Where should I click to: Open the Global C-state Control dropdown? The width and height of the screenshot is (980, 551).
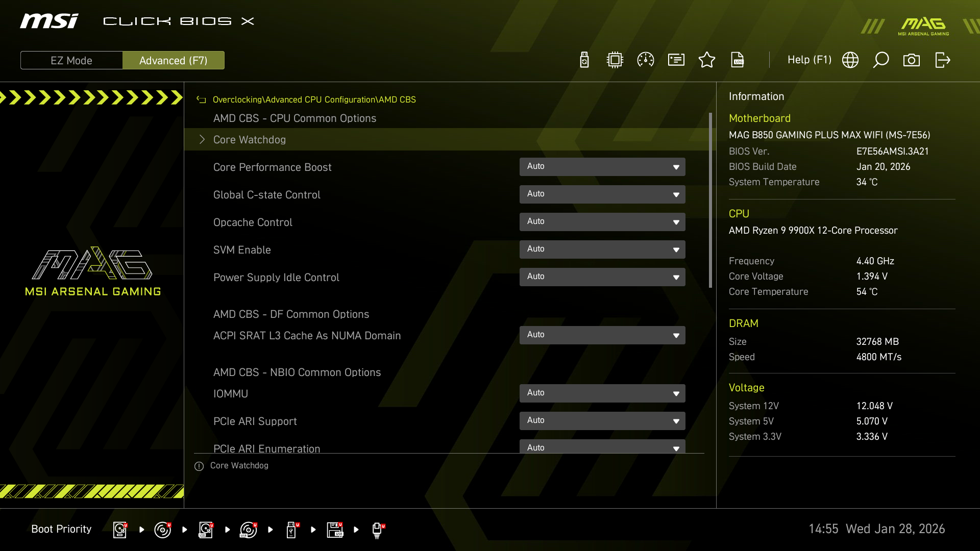click(602, 194)
